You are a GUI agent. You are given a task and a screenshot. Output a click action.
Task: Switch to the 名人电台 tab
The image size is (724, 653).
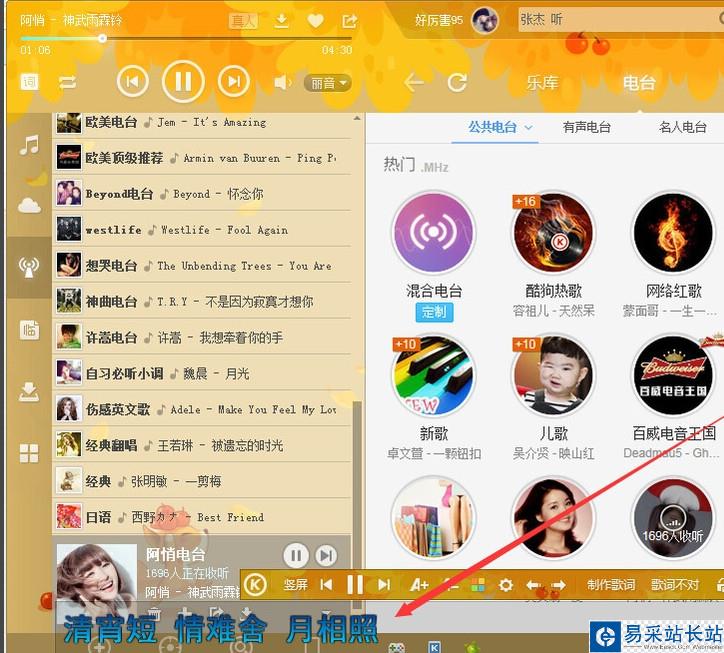[683, 127]
